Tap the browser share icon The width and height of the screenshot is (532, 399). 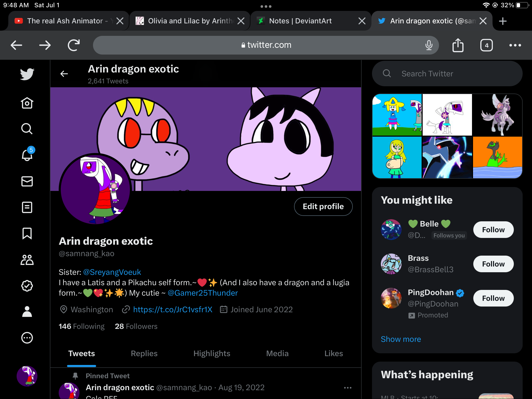coord(458,45)
